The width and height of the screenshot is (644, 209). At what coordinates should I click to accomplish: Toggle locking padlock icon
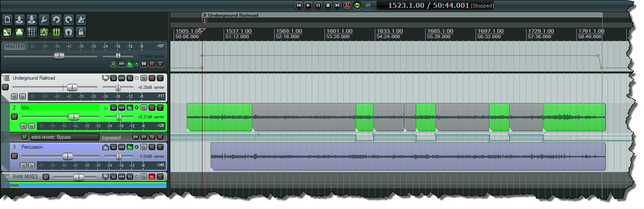point(81,32)
